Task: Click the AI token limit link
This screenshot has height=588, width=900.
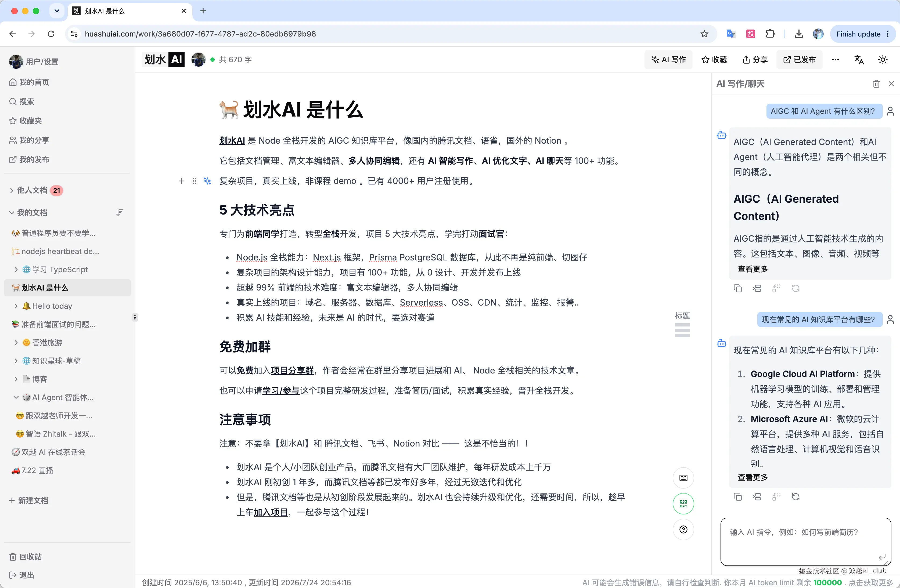Action: click(771, 583)
